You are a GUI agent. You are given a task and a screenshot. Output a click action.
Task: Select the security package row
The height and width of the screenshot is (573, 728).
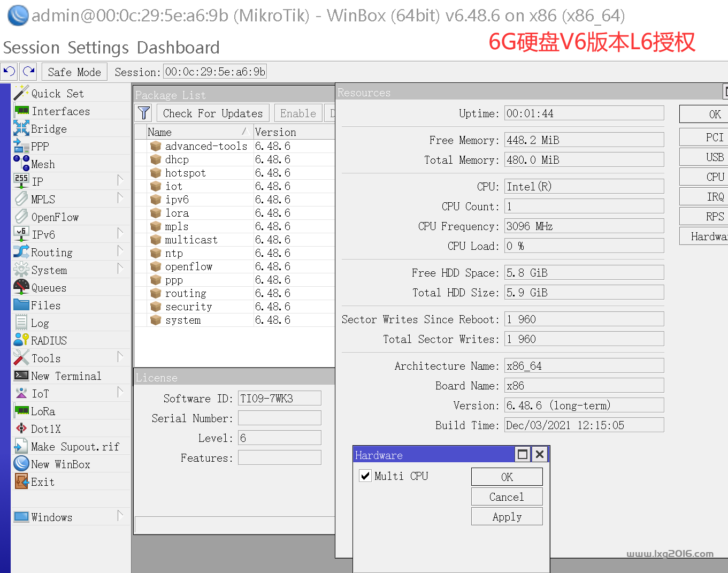[234, 307]
